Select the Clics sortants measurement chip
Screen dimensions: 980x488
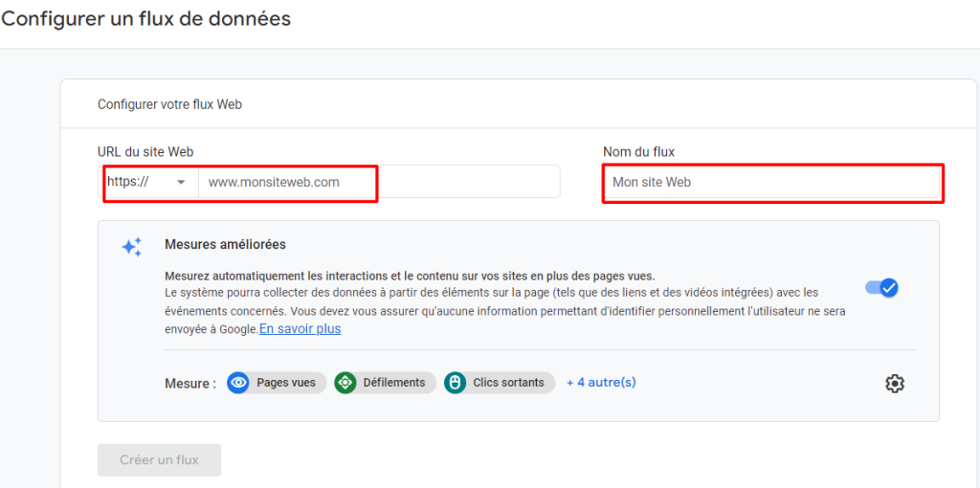click(500, 383)
